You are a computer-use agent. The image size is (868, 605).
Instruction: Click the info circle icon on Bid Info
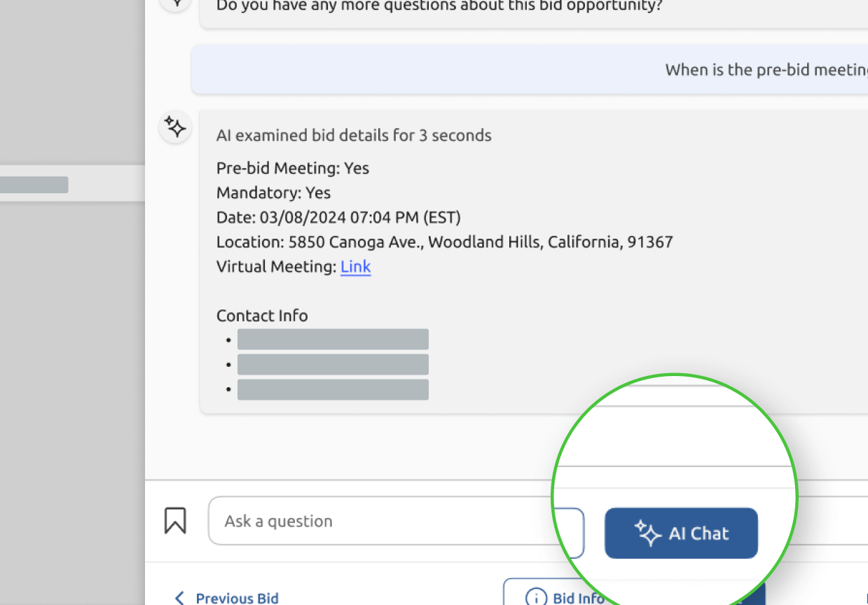[536, 597]
